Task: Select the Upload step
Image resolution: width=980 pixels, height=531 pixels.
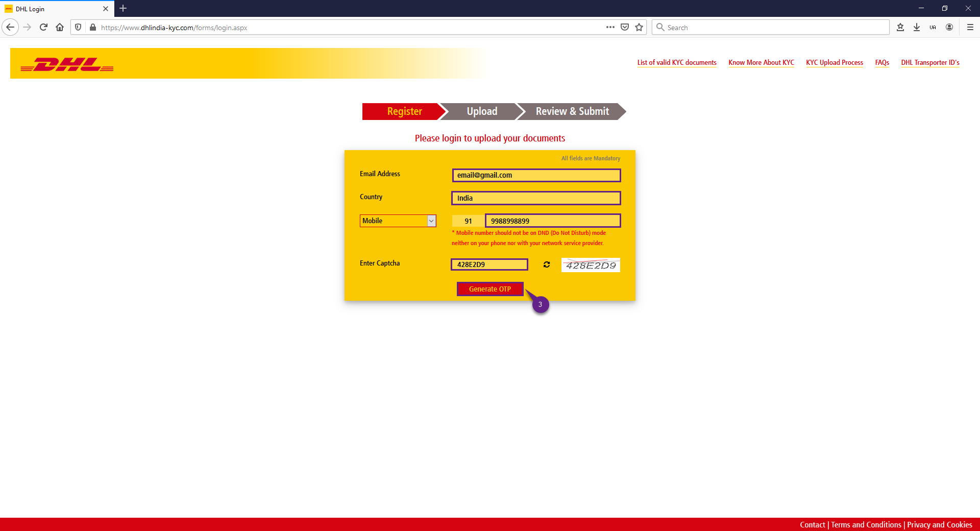Action: coord(482,111)
